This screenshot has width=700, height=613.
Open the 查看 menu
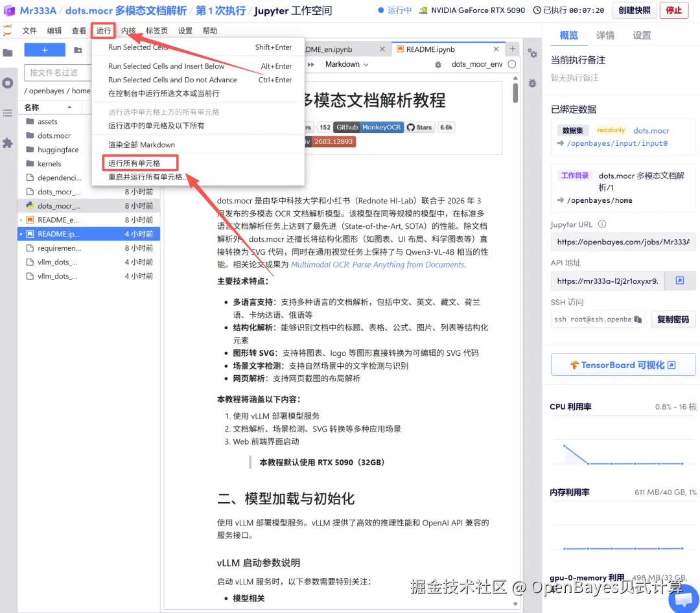pyautogui.click(x=78, y=30)
